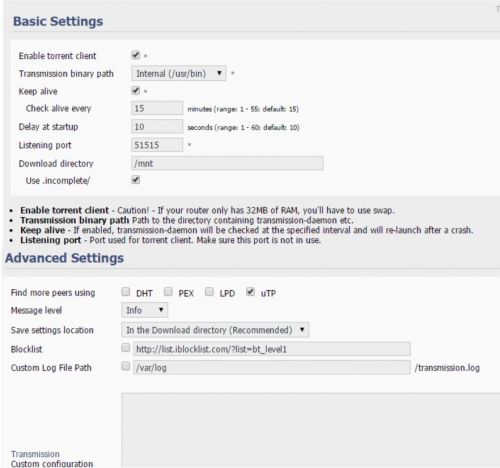Check the LPD option
The width and height of the screenshot is (500, 468).
coord(209,292)
